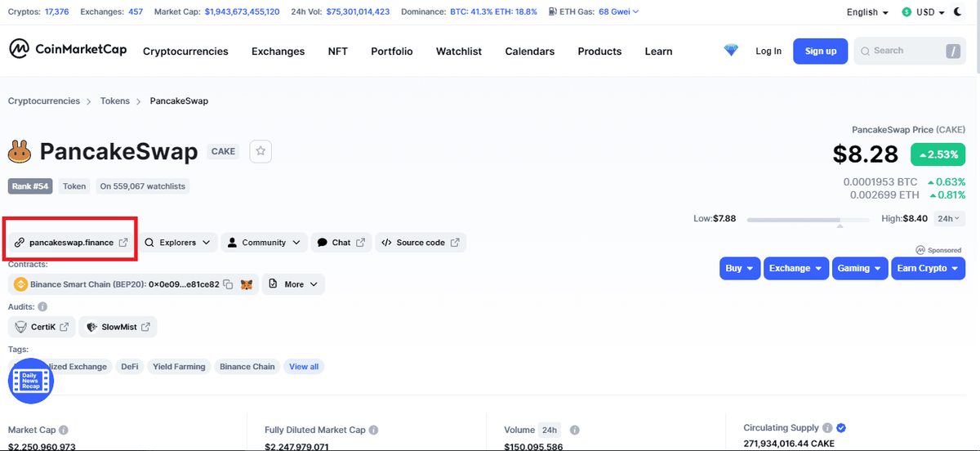The height and width of the screenshot is (451, 980).
Task: Open the Exchange dropdown button
Action: pyautogui.click(x=795, y=268)
